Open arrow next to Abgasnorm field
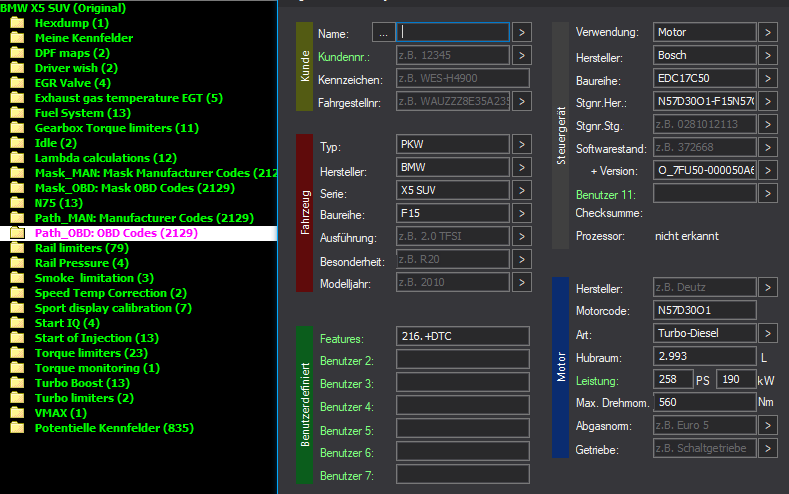 pyautogui.click(x=768, y=426)
